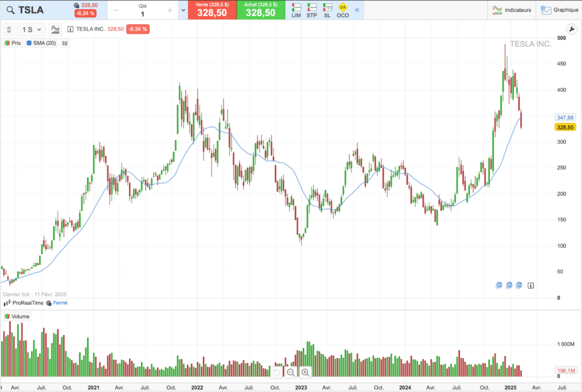Click the reset zoom undo icon
Viewport: 582px width, 392px height.
(x=277, y=372)
